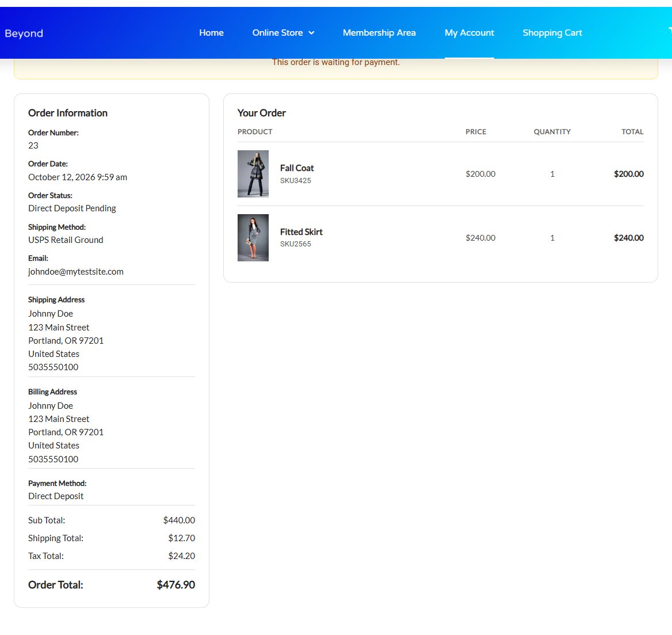Select the SKU3425 text
Screen dimensions: 672x635
click(x=296, y=181)
